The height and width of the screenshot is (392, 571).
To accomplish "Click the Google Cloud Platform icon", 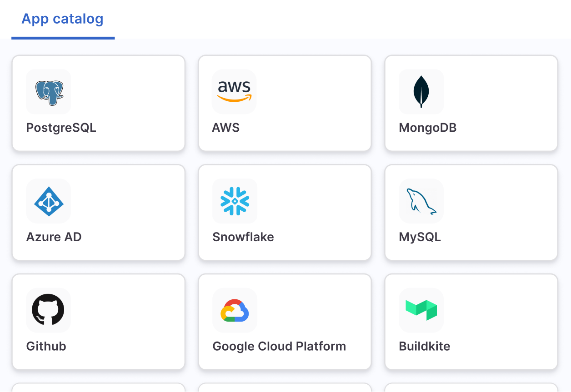I will click(x=235, y=310).
